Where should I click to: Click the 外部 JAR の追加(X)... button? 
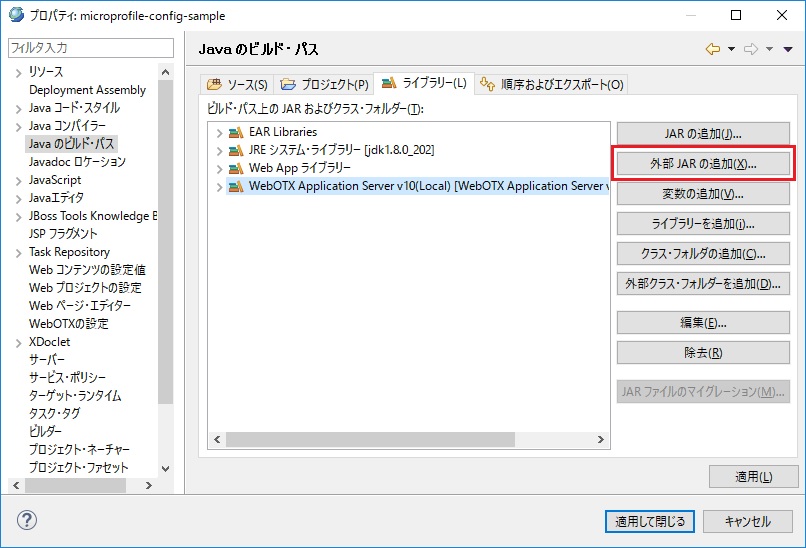(703, 163)
